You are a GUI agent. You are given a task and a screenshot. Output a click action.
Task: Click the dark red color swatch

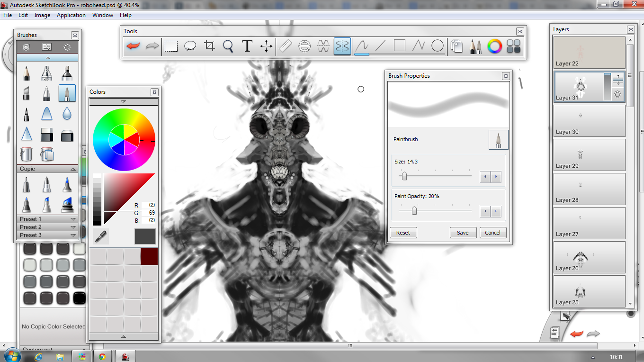click(x=149, y=256)
